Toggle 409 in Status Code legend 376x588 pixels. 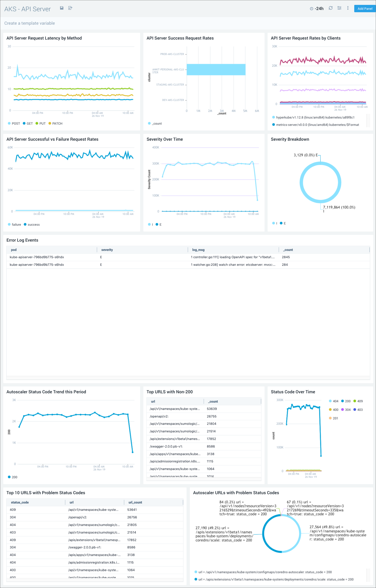click(358, 401)
